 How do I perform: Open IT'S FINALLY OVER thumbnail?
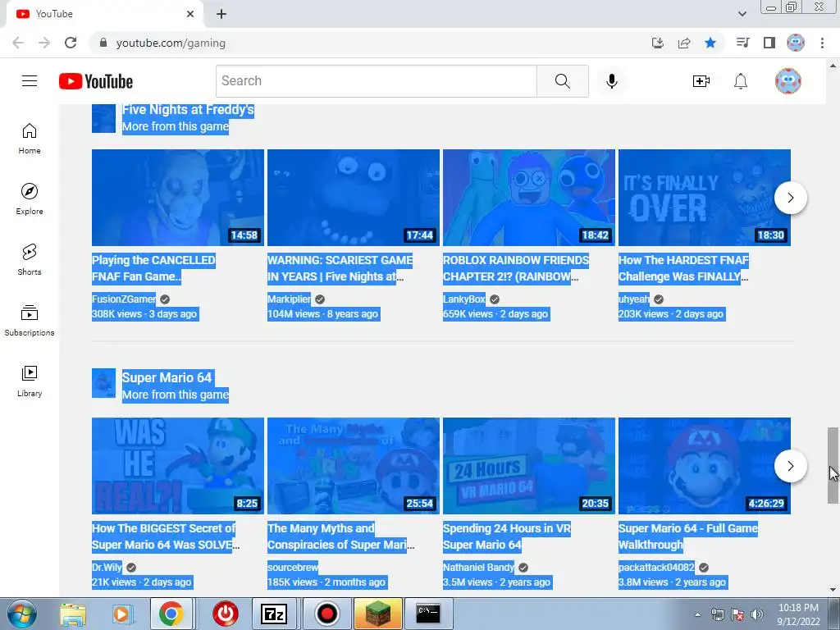pos(705,198)
